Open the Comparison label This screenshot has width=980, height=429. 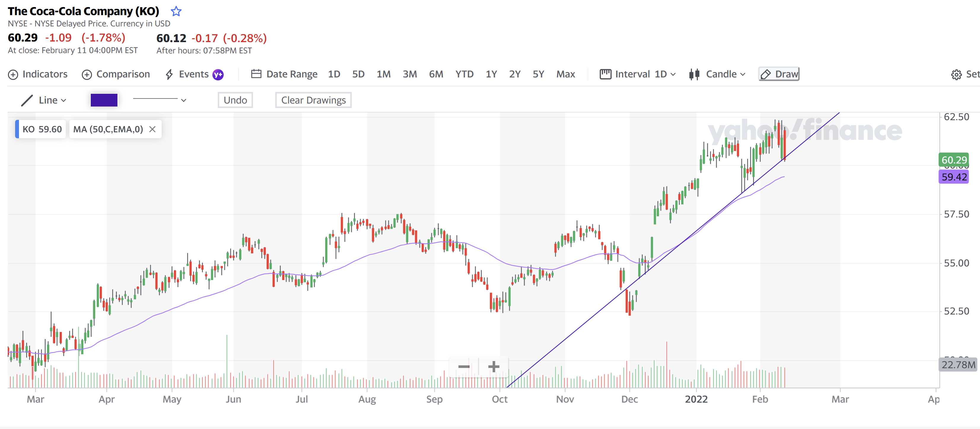pyautogui.click(x=123, y=74)
